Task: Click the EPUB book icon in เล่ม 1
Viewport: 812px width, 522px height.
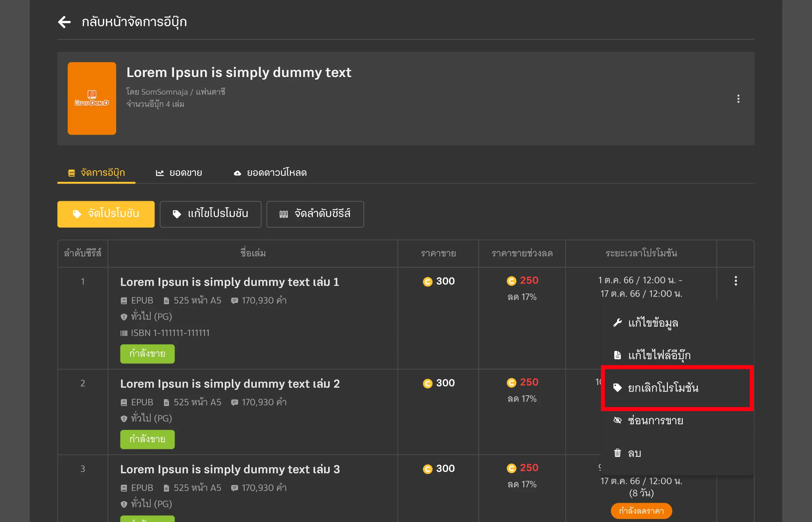Action: (124, 301)
